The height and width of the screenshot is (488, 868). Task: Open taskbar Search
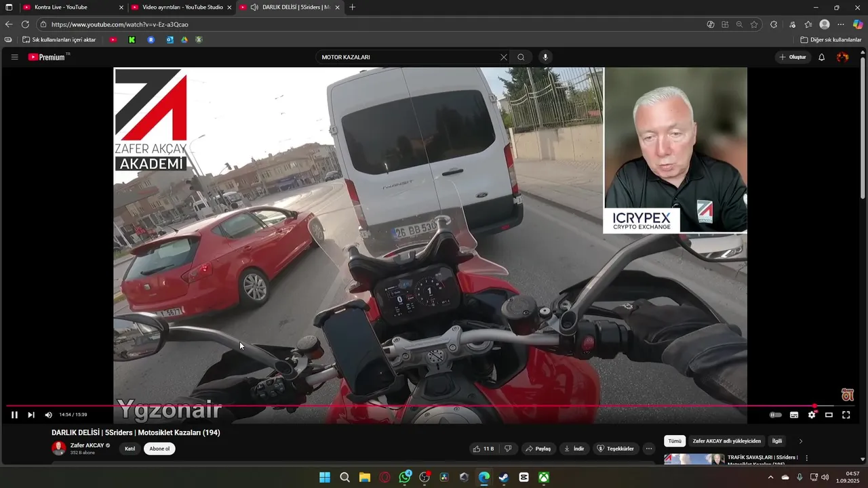pyautogui.click(x=344, y=477)
